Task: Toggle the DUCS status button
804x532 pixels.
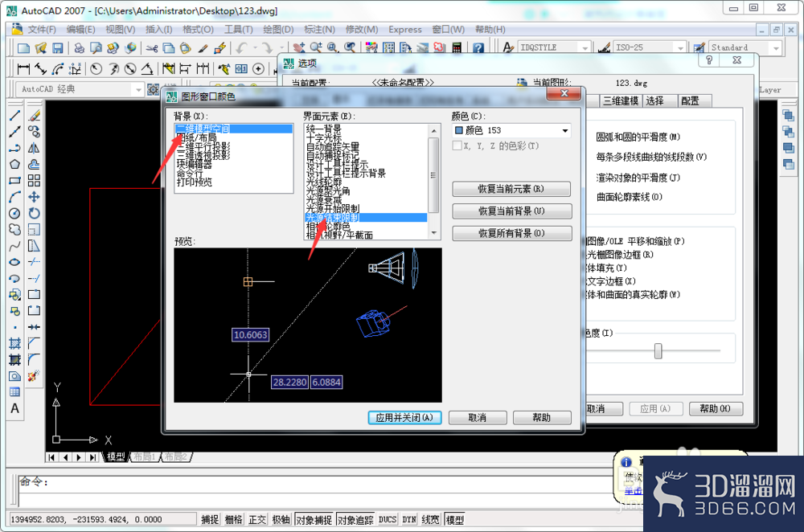Action: (388, 520)
